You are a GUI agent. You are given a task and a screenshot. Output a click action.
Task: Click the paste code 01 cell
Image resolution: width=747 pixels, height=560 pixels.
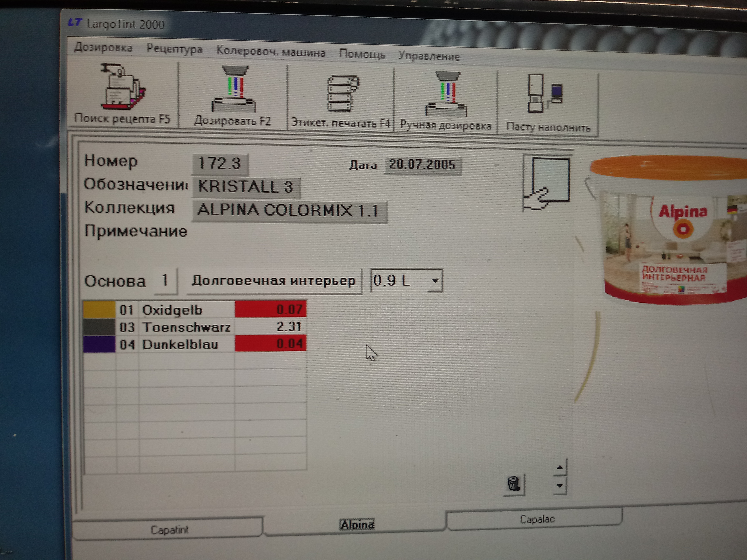(x=127, y=310)
